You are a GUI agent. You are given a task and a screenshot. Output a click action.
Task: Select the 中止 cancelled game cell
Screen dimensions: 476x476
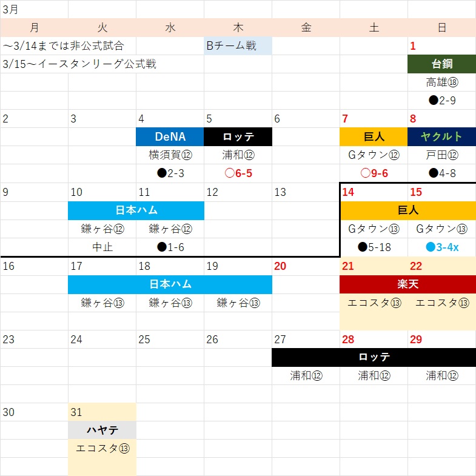point(102,247)
